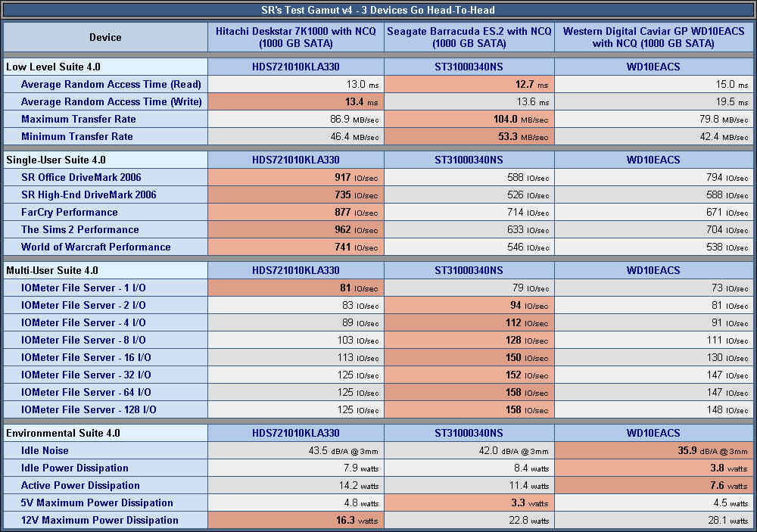This screenshot has width=757, height=532.
Task: Open the FarCry Performance link
Action: coord(70,212)
